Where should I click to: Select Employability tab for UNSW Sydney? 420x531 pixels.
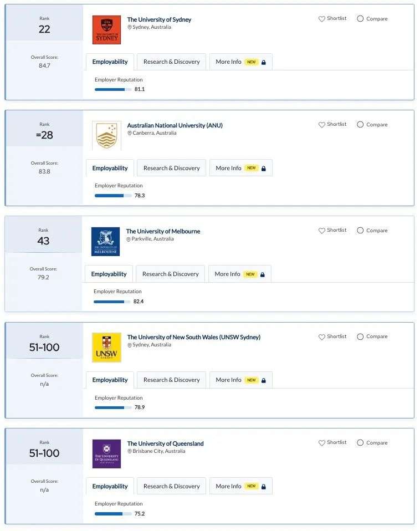point(110,380)
